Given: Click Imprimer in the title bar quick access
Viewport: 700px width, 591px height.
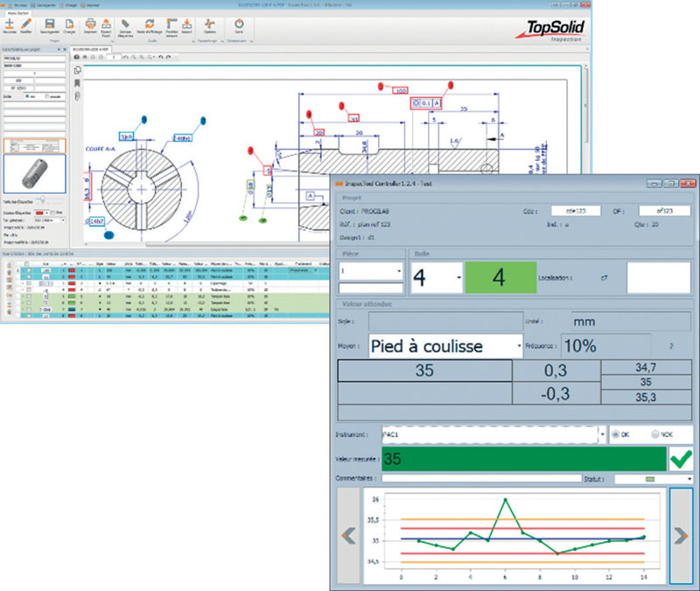Looking at the screenshot, I should point(90,5).
